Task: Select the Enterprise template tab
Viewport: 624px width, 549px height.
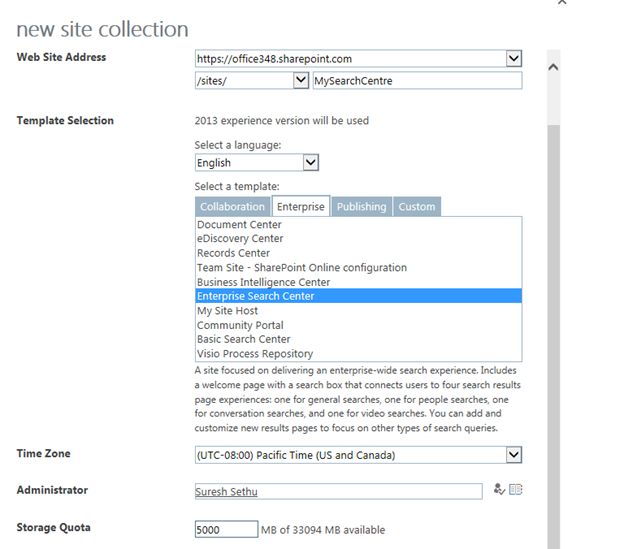Action: point(301,206)
